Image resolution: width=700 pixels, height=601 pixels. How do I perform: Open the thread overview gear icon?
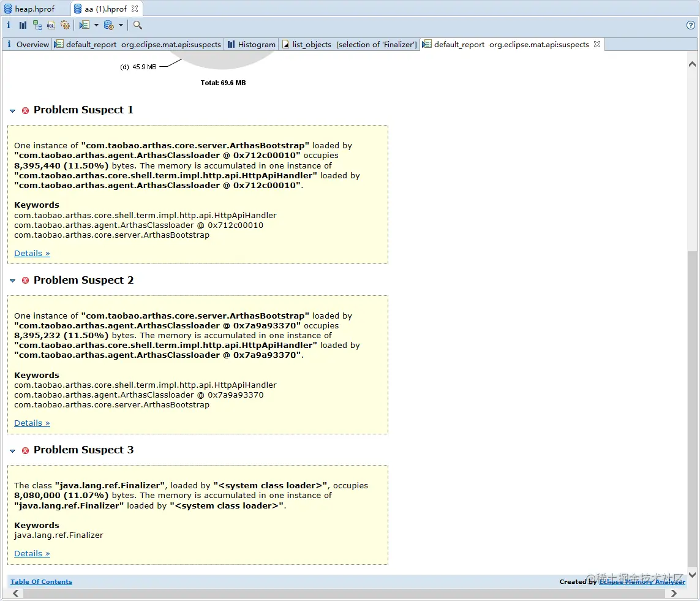coord(65,25)
